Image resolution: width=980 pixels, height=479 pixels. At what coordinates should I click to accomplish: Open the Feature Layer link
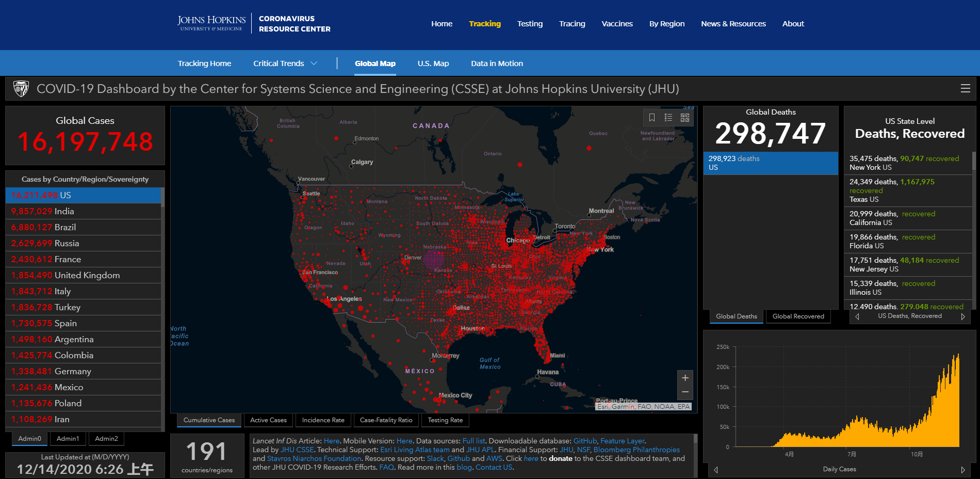[x=622, y=441]
